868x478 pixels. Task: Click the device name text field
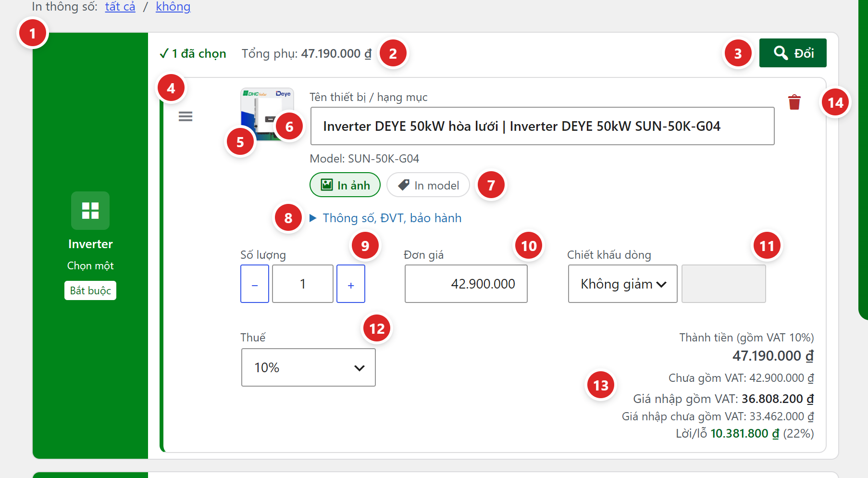543,126
